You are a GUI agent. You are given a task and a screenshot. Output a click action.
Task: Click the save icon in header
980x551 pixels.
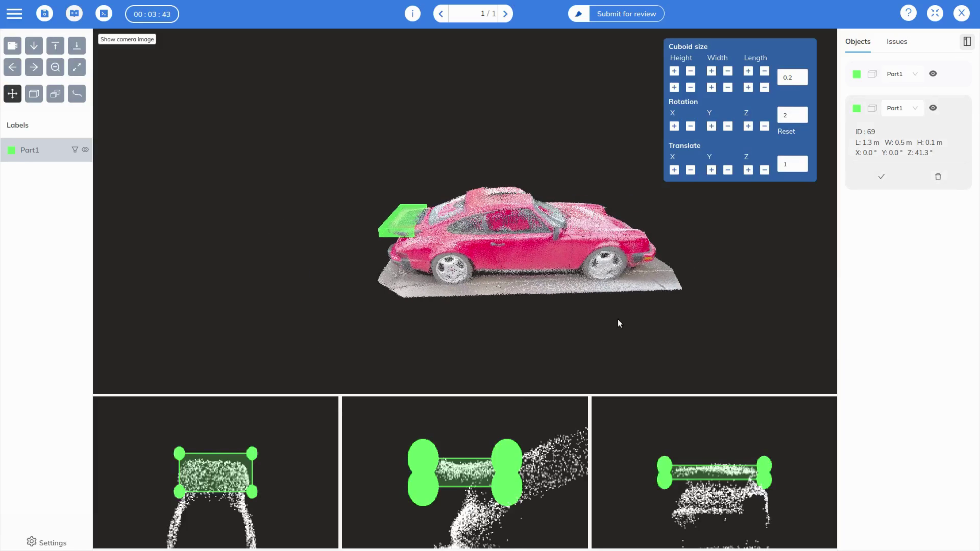coord(44,14)
